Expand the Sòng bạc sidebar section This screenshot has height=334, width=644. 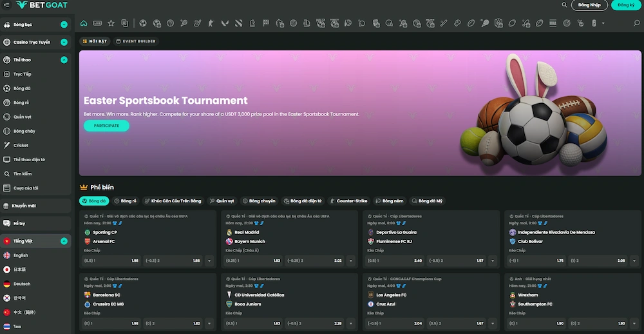point(64,25)
